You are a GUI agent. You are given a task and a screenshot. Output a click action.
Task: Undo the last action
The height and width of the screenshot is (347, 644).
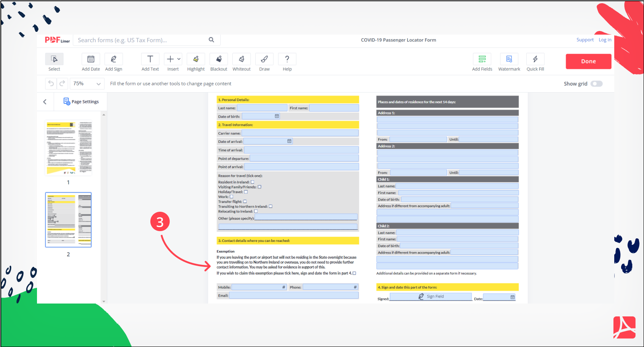pyautogui.click(x=51, y=83)
